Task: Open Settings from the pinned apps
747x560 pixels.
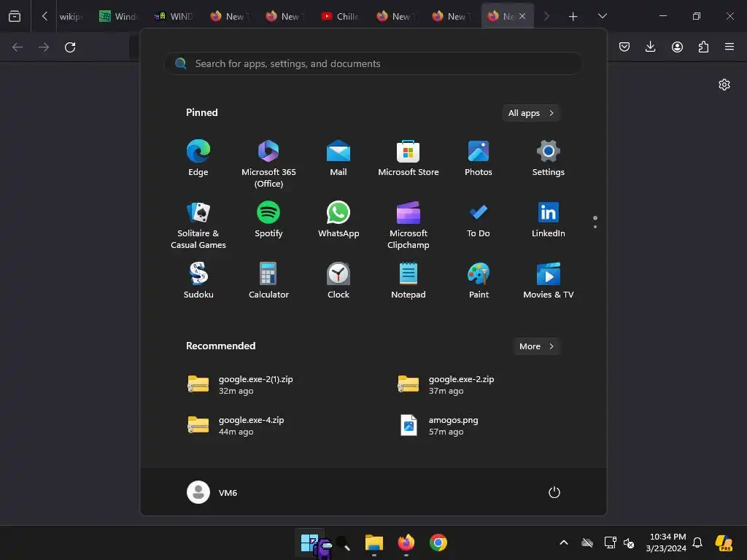Action: (549, 158)
